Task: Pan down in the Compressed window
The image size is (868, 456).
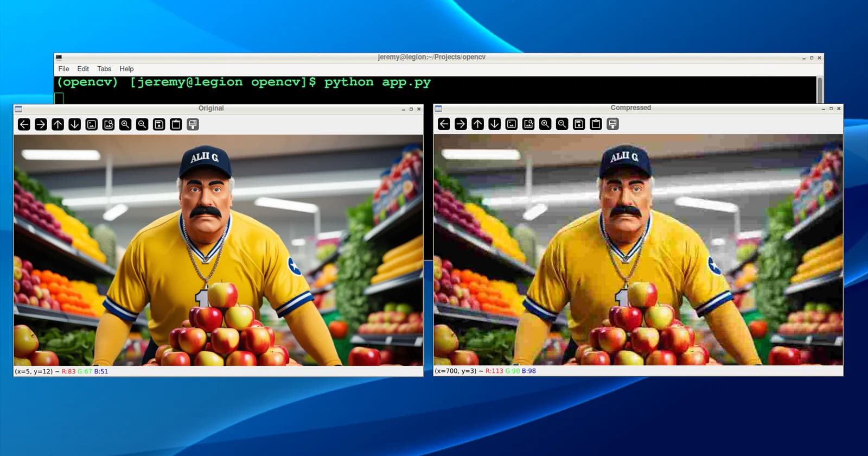Action: click(494, 124)
